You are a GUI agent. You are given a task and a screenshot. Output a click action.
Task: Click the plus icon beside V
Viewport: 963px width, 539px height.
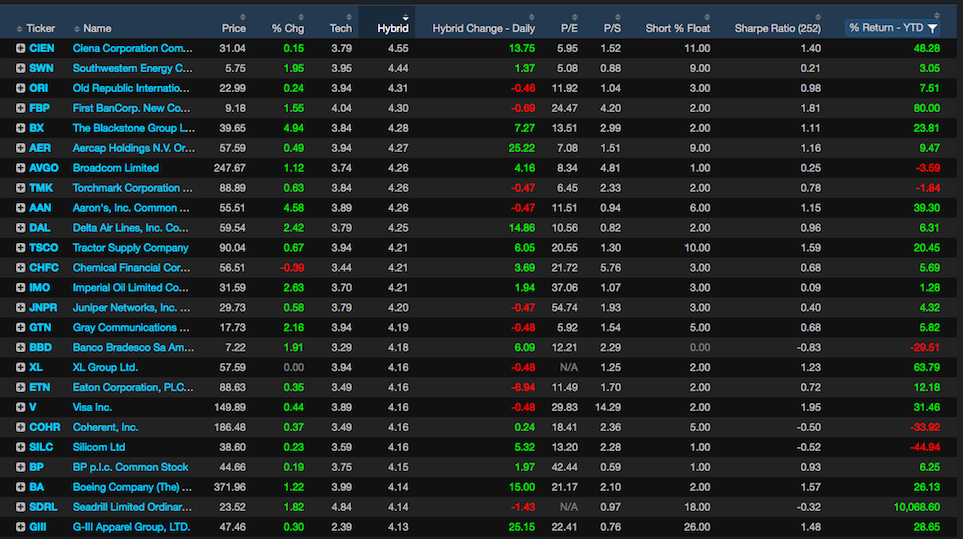(20, 408)
